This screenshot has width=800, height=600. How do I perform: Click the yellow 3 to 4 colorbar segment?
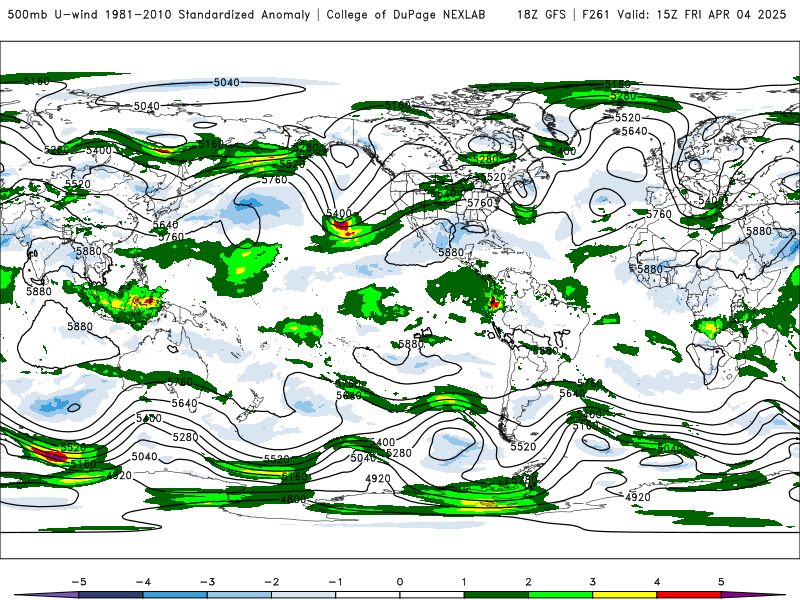coord(624,595)
